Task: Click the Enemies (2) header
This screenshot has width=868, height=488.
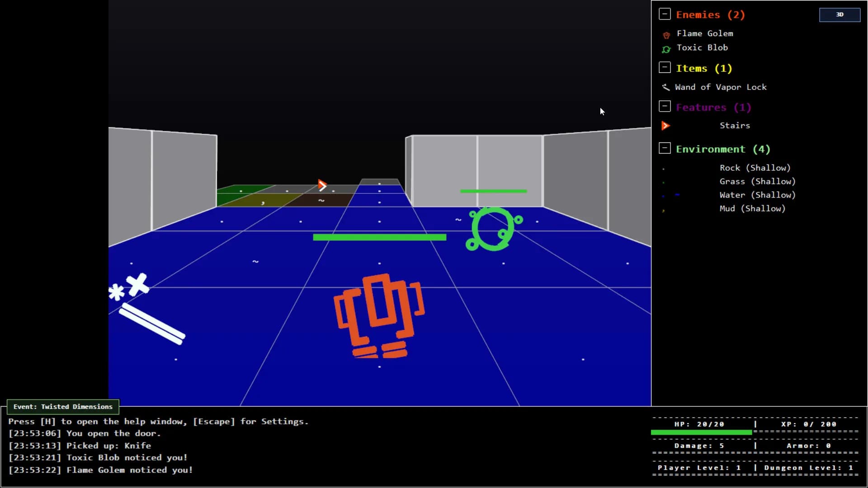Action: 710,14
